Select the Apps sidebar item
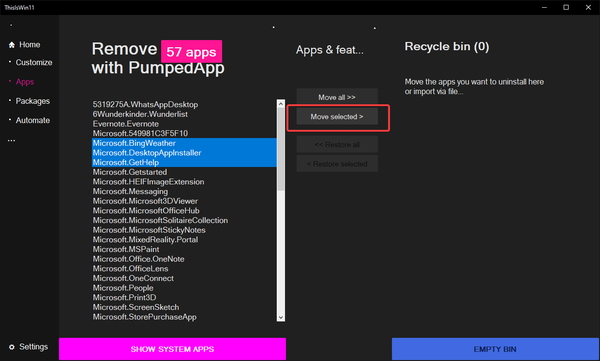 click(25, 82)
